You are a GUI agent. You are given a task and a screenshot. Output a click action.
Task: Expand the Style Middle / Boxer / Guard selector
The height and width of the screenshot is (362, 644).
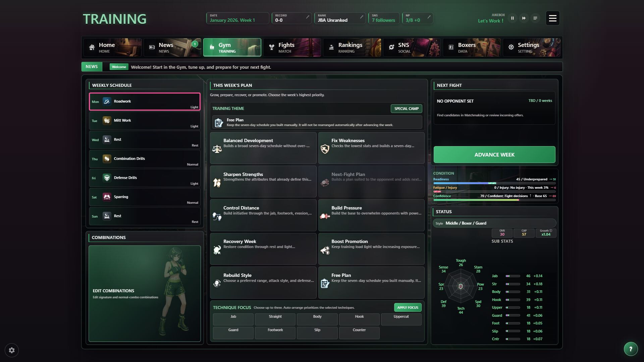(494, 223)
